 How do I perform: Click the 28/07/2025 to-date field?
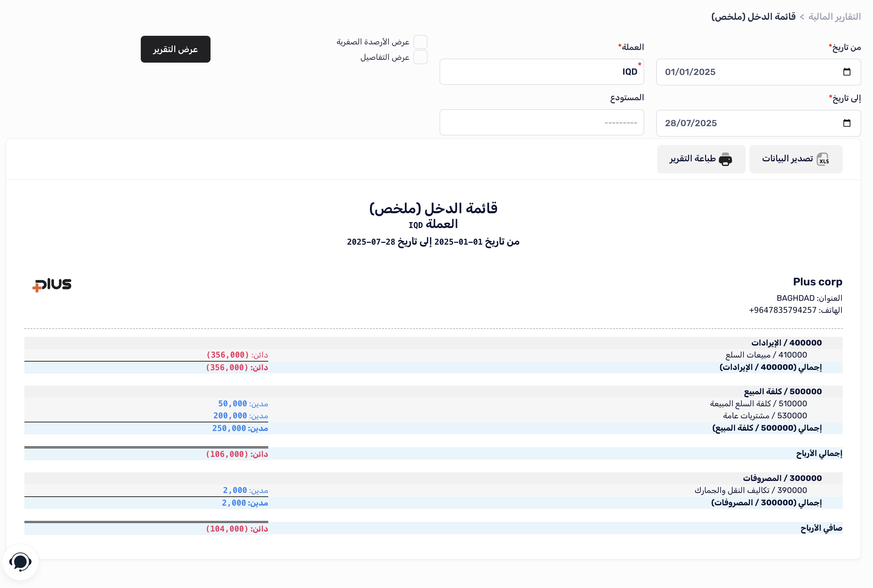point(746,123)
